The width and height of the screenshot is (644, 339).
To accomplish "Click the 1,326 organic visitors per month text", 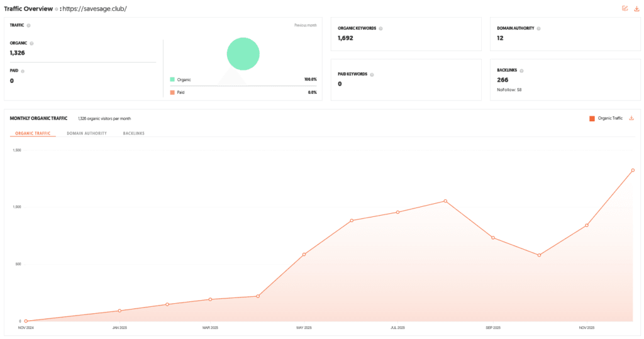I will (x=104, y=119).
